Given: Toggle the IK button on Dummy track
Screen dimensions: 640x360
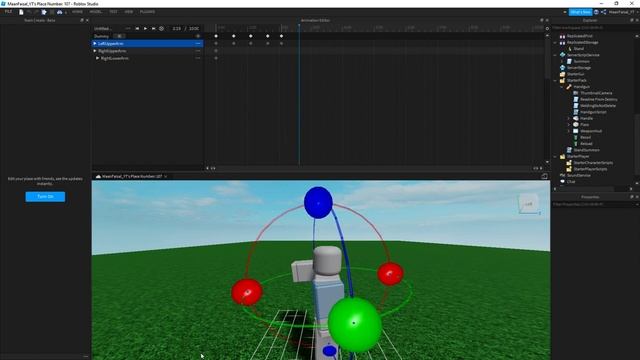Looking at the screenshot, I should pos(118,36).
